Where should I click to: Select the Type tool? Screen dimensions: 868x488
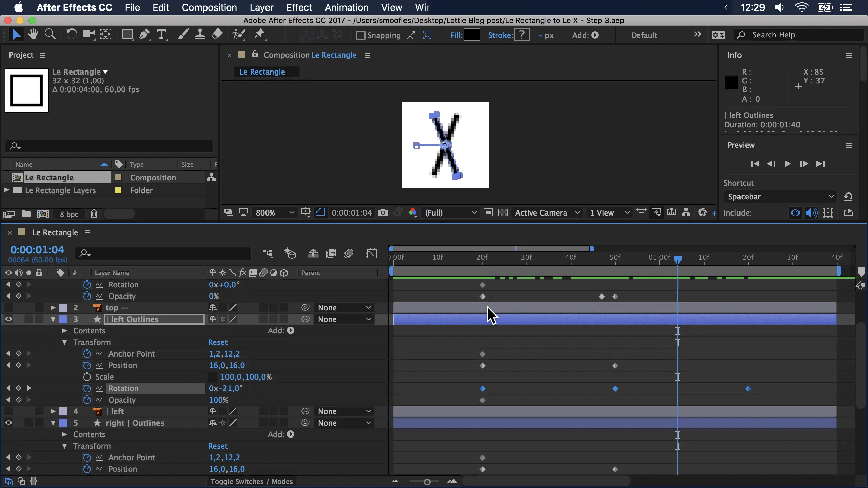pyautogui.click(x=161, y=35)
